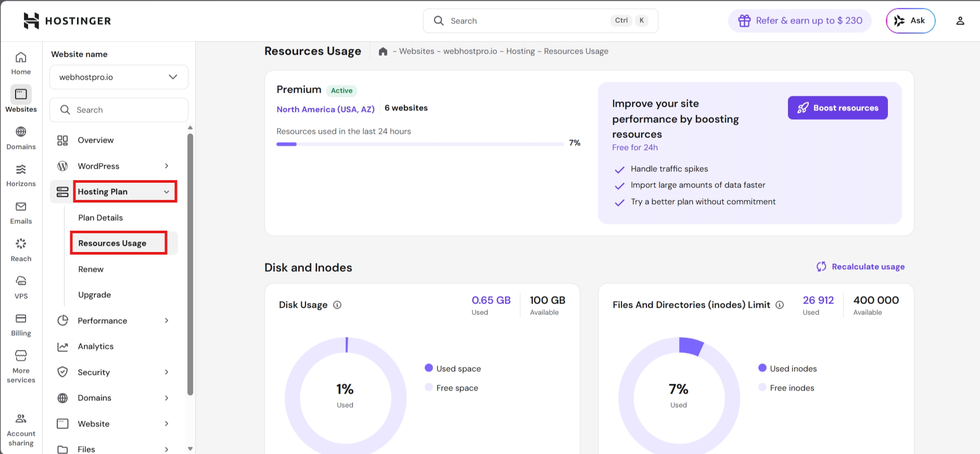The image size is (980, 454).
Task: Expand the Performance submenu chevron
Action: coord(167,321)
